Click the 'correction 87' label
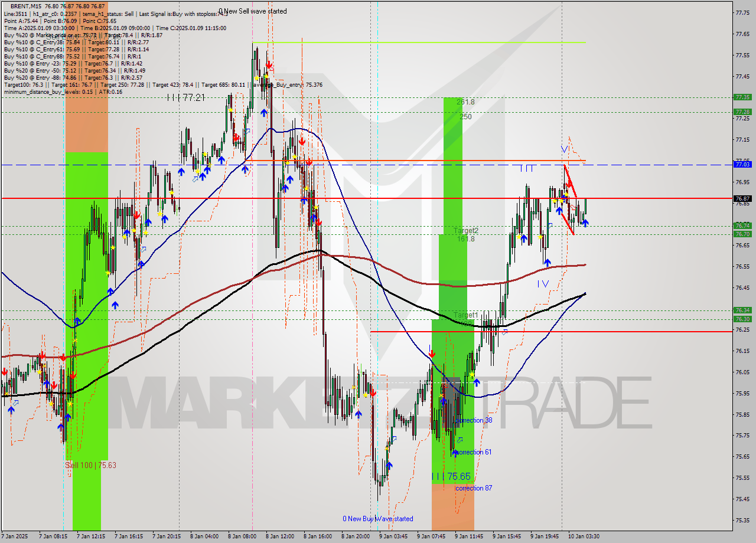 tap(474, 488)
